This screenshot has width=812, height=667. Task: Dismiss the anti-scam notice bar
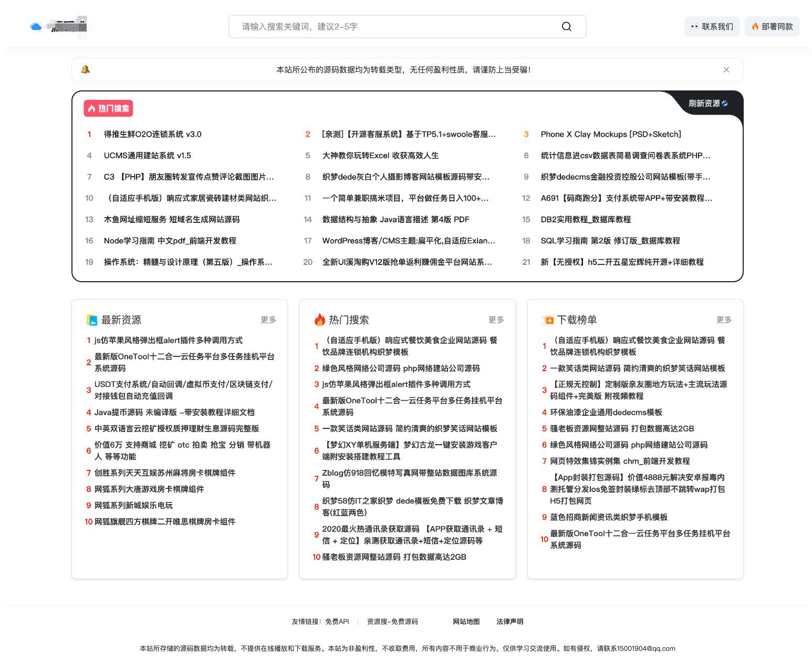pyautogui.click(x=726, y=69)
